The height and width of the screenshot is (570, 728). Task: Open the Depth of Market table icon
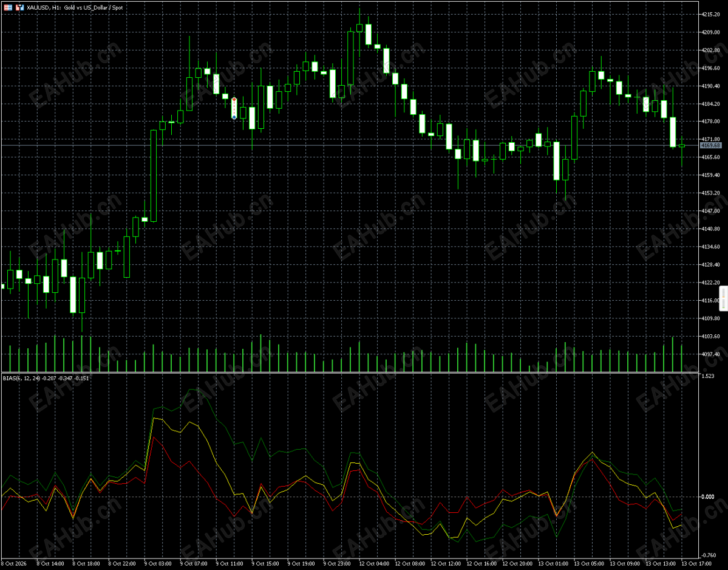(8, 7)
